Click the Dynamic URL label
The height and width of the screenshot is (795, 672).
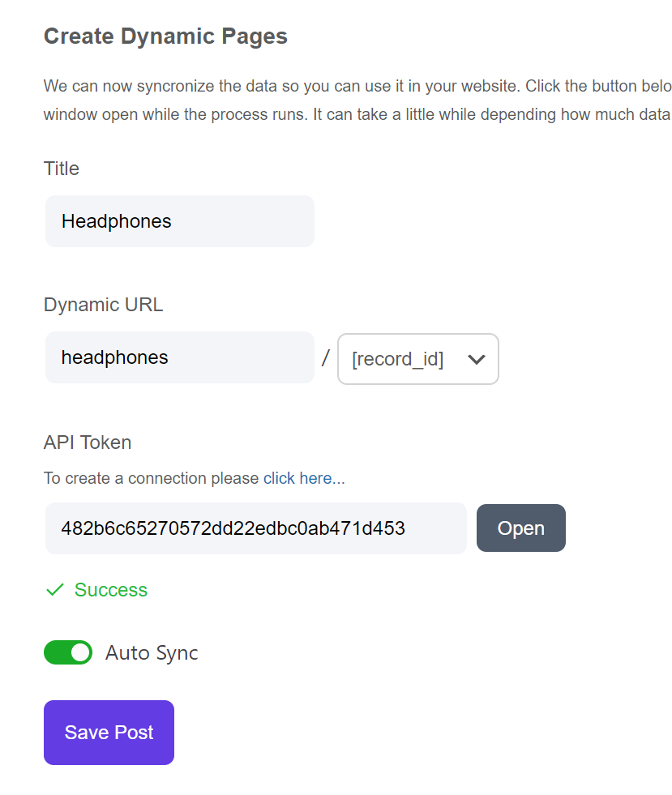pos(104,305)
